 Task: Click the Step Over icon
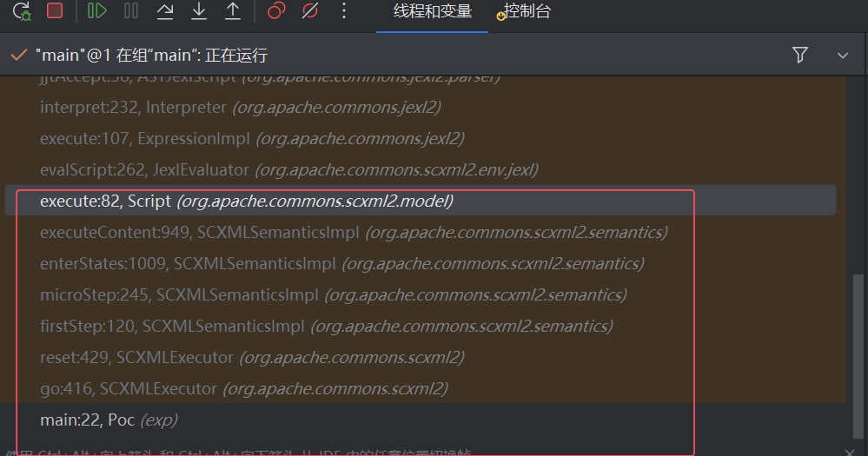pyautogui.click(x=165, y=11)
